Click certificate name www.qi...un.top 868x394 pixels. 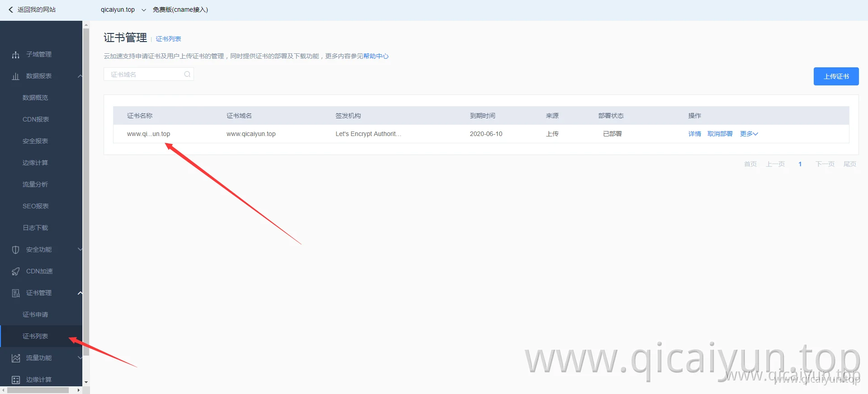click(x=149, y=134)
